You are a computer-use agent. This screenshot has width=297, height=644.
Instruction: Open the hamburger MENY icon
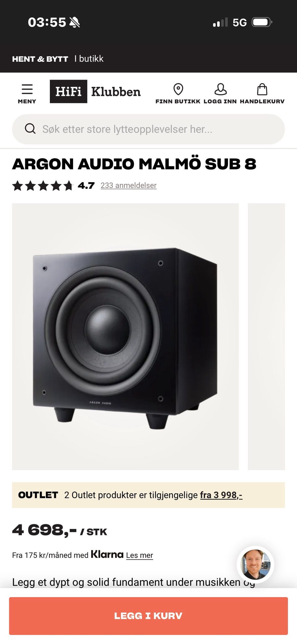(x=27, y=89)
